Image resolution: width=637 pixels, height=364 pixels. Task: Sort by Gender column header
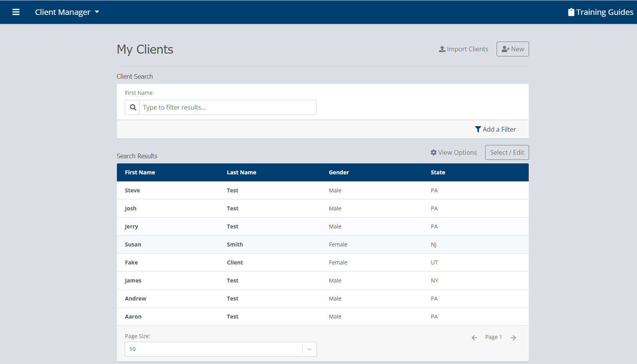[x=339, y=172]
